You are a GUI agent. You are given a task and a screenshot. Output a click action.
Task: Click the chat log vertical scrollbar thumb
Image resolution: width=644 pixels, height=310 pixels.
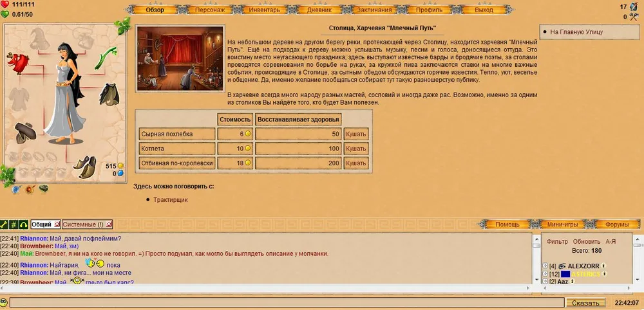pos(536,245)
